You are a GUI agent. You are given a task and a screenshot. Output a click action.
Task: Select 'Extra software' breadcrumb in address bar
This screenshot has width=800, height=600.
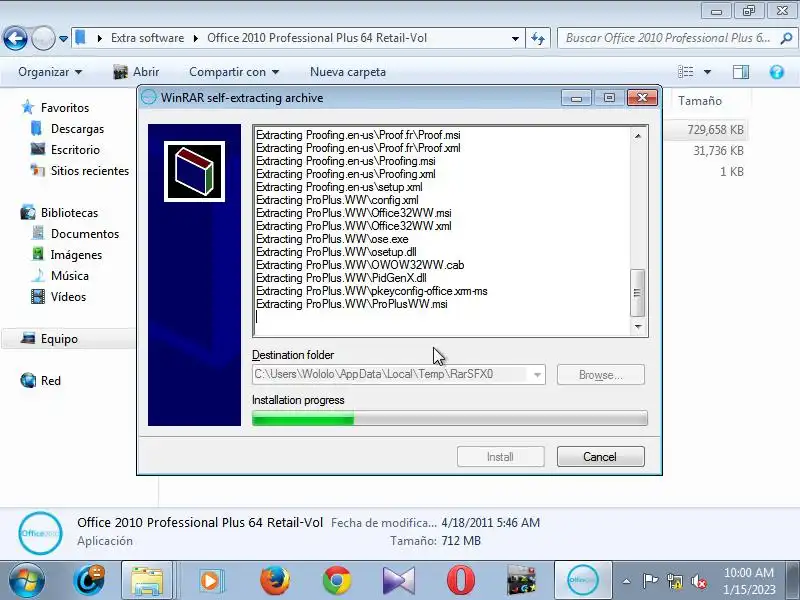point(147,38)
